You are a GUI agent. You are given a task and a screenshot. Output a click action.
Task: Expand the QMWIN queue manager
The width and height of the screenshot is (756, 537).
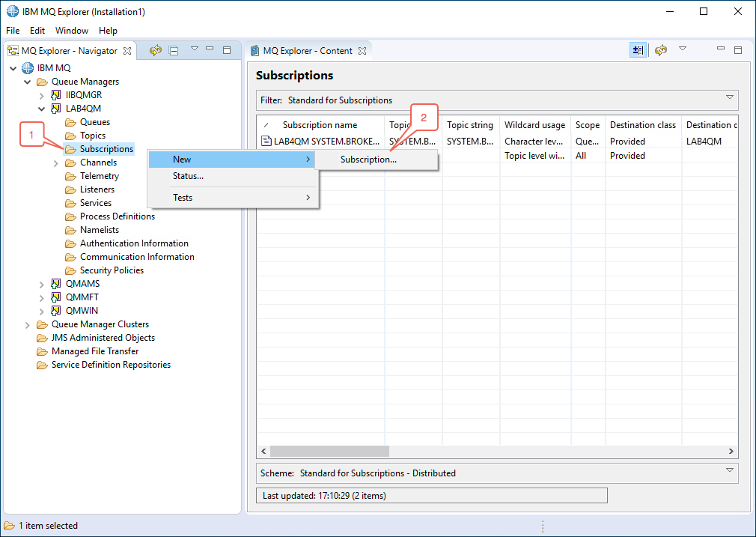pos(41,312)
